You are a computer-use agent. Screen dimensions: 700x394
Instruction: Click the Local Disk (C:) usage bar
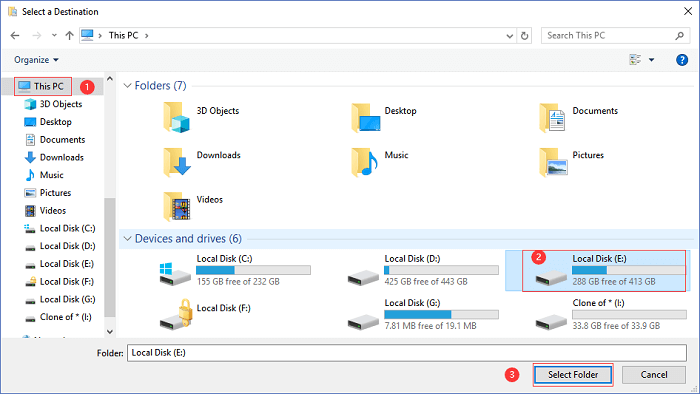(x=253, y=270)
